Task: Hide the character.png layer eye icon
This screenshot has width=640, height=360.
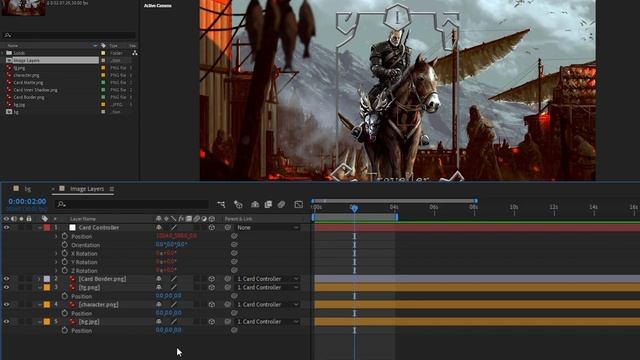Action: coord(6,304)
